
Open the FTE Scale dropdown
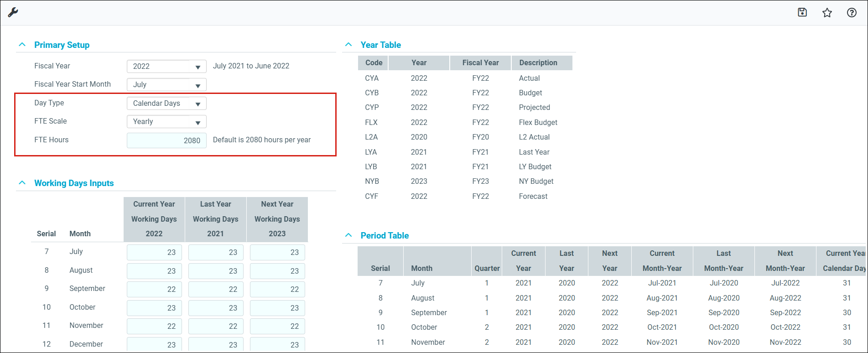point(166,122)
